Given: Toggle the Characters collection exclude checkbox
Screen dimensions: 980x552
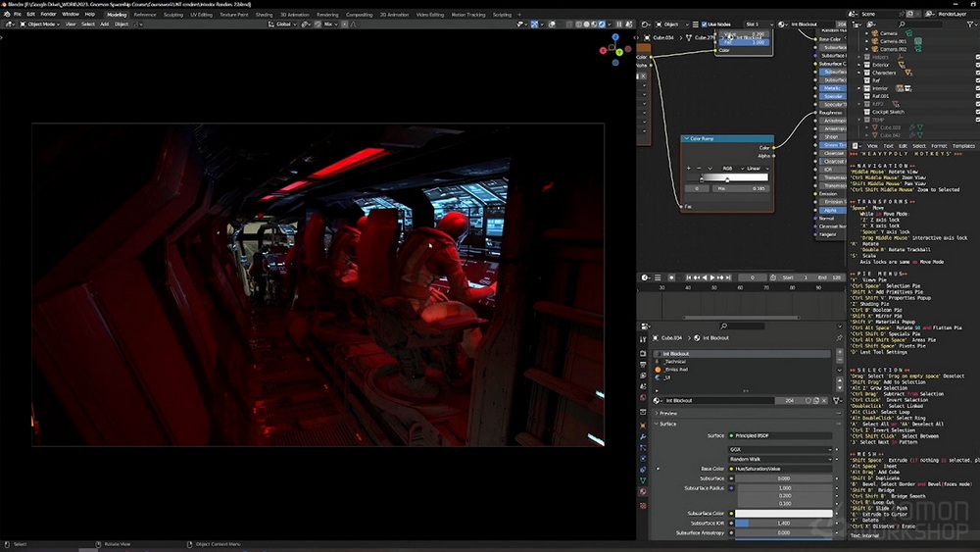Looking at the screenshot, I should (x=977, y=73).
